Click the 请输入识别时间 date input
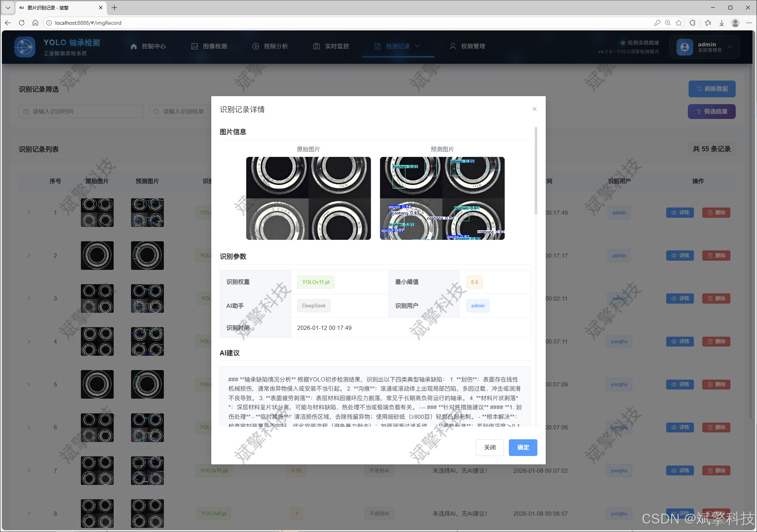757x532 pixels. pyautogui.click(x=81, y=112)
